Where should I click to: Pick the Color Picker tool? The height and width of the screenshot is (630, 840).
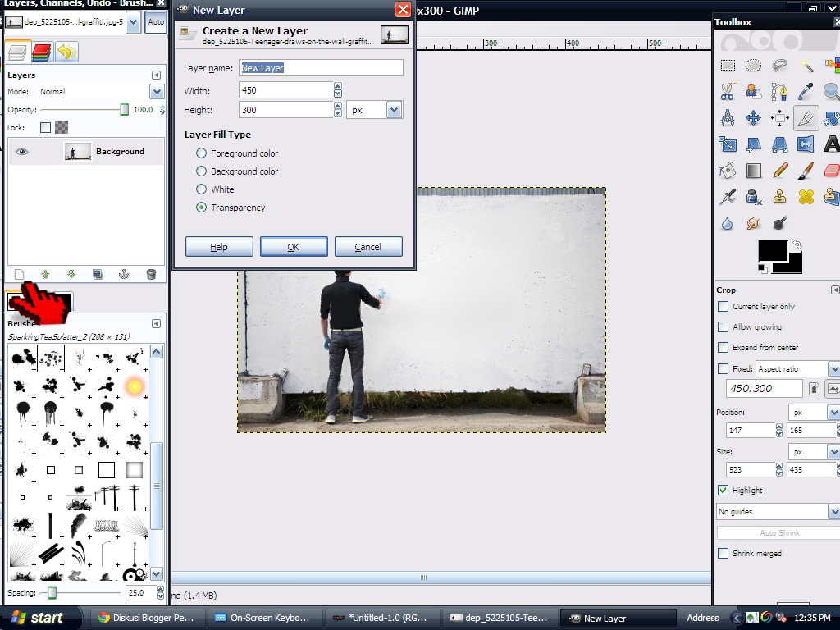click(806, 90)
